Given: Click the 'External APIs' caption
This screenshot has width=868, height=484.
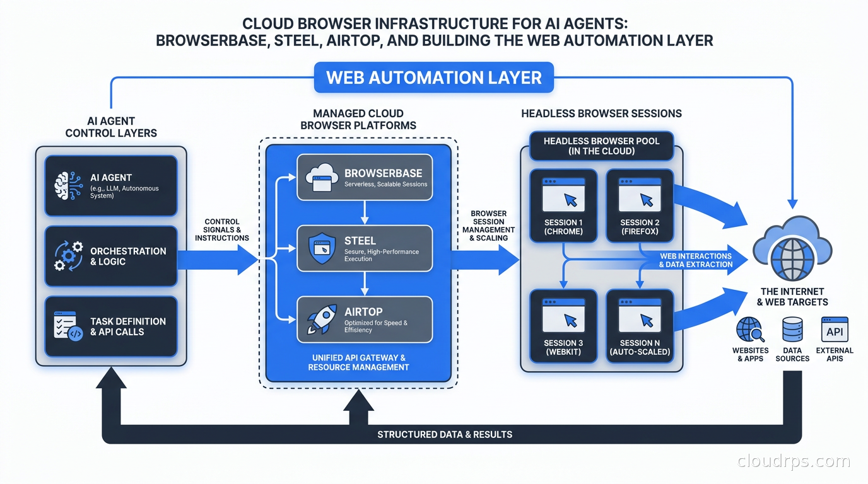Looking at the screenshot, I should (x=835, y=354).
